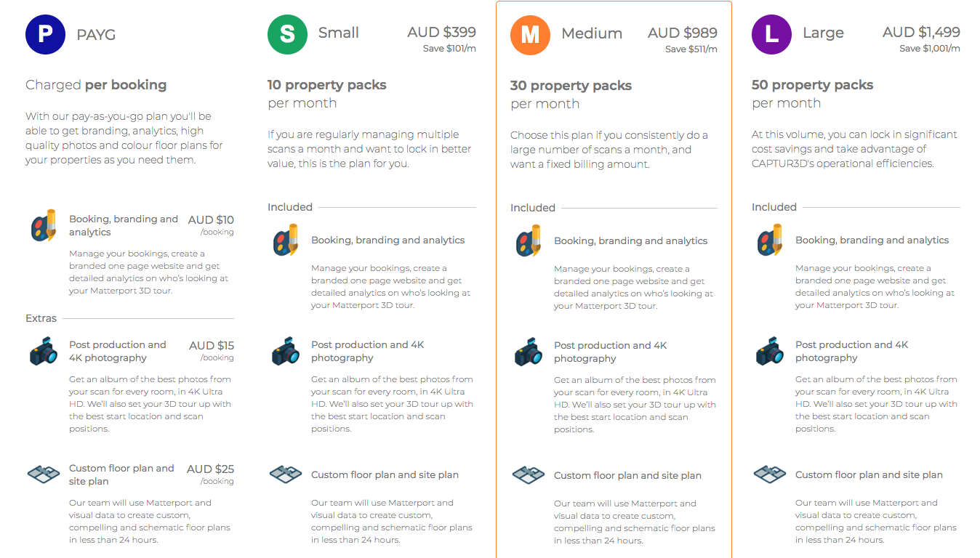The width and height of the screenshot is (980, 558).
Task: Click the AUD $25 custom floor plan price
Action: (210, 469)
